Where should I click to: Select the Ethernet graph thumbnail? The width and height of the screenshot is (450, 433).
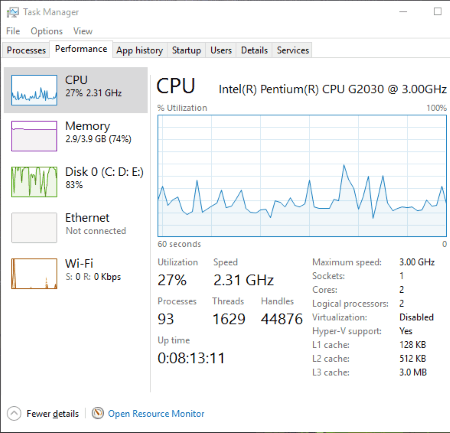coord(34,228)
